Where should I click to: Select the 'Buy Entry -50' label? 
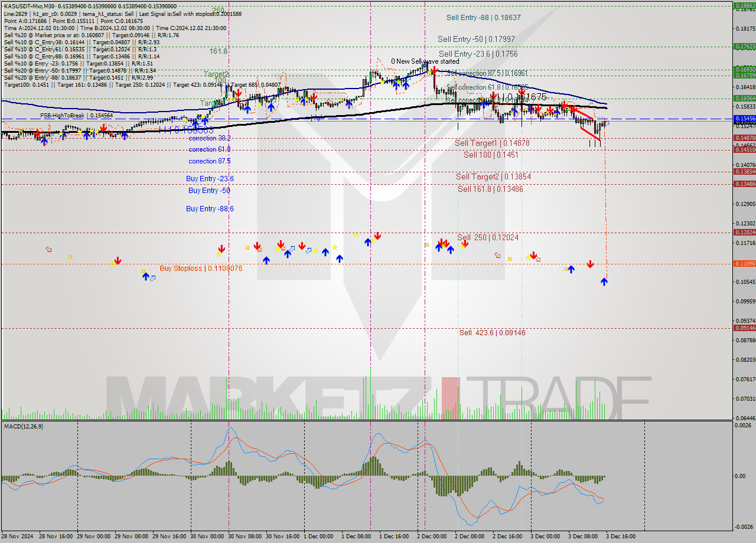click(x=209, y=190)
